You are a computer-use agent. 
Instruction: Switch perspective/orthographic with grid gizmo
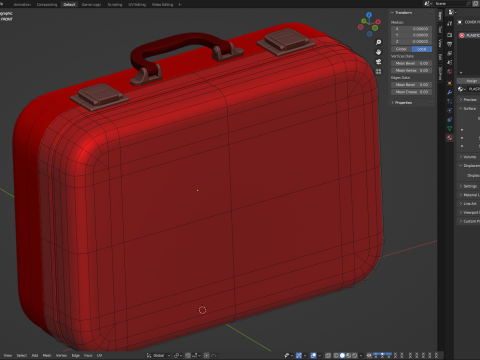378,71
